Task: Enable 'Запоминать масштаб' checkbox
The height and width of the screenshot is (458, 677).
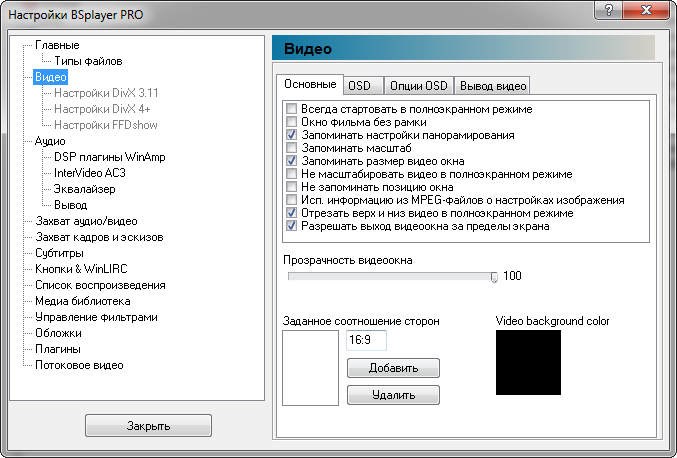Action: tap(291, 148)
